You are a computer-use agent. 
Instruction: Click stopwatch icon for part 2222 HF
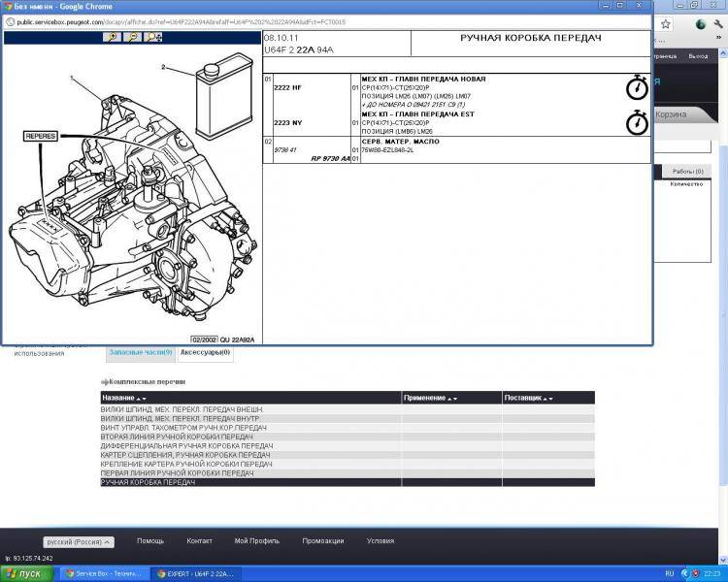point(637,88)
